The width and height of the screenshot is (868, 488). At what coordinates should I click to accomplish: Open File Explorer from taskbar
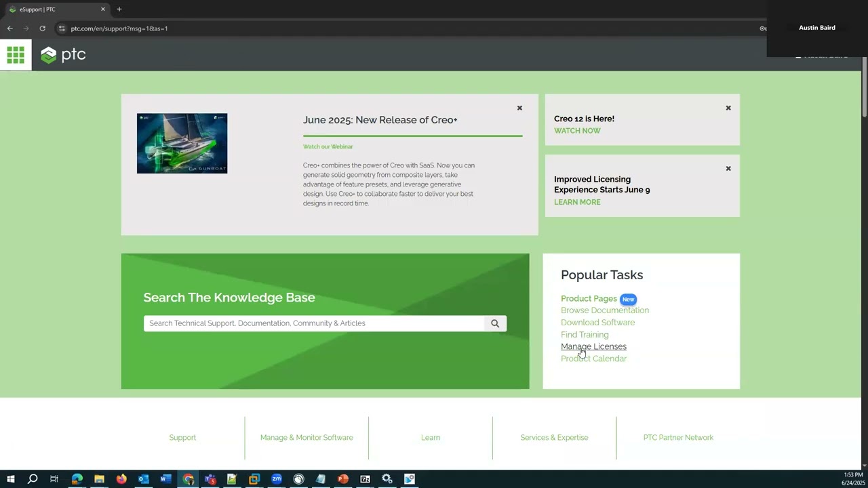click(99, 479)
